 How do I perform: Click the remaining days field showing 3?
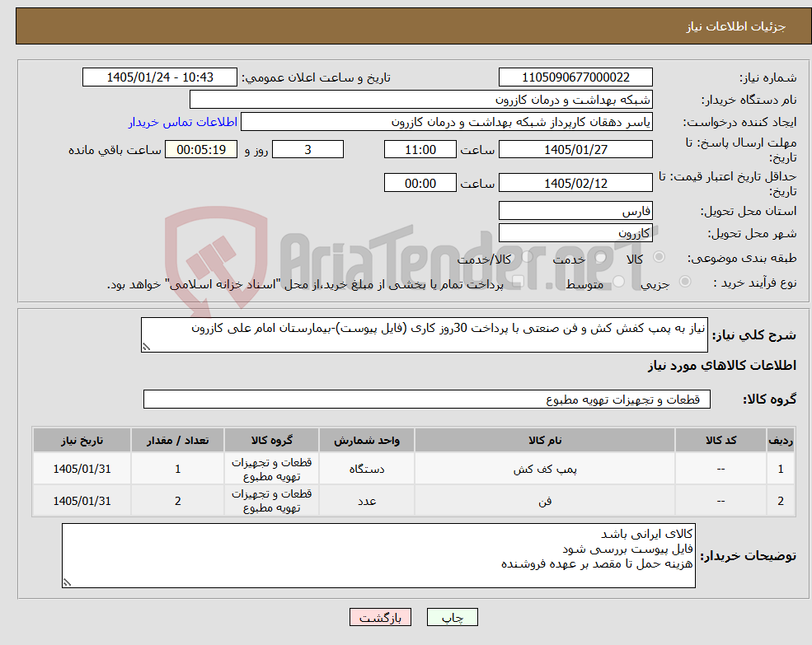307,150
